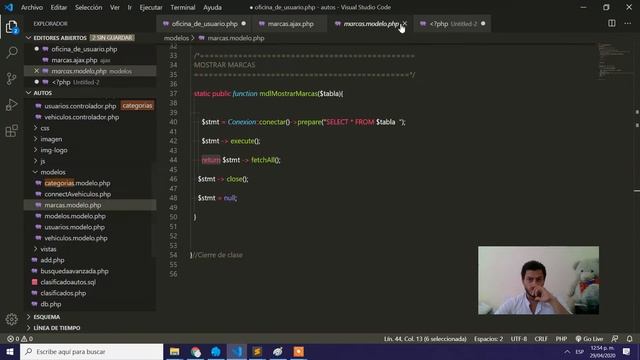Collapse the modelos folder

pos(53,172)
